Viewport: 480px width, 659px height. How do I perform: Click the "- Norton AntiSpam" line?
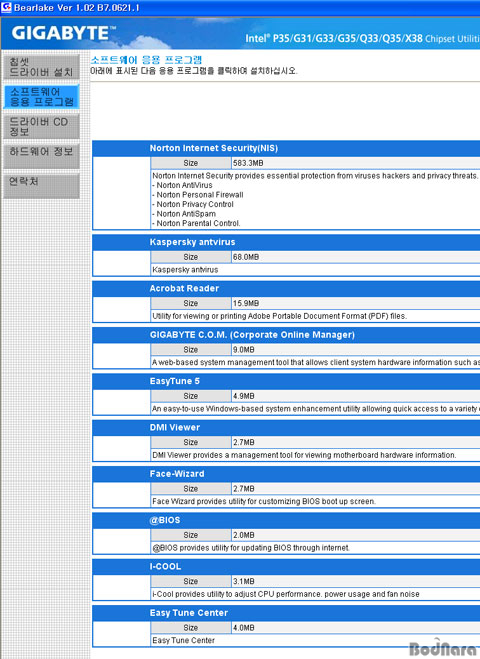(184, 214)
